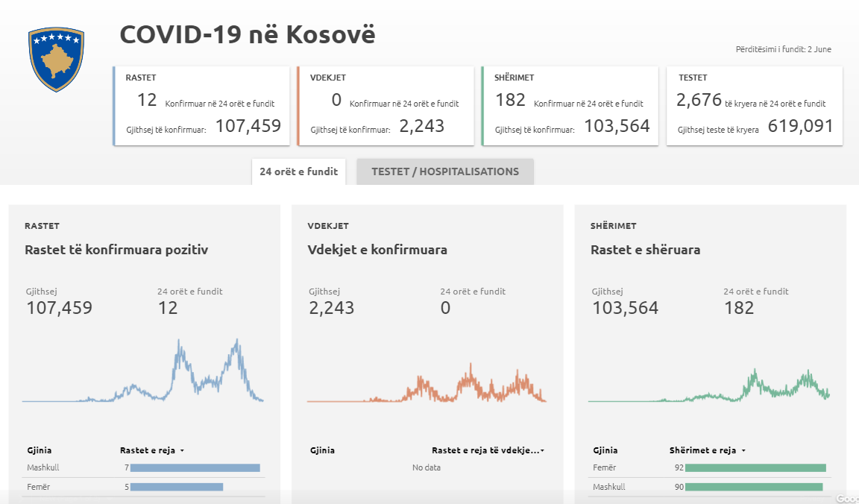Click the blue Mashkull new cases bar
This screenshot has height=504, width=859.
195,467
